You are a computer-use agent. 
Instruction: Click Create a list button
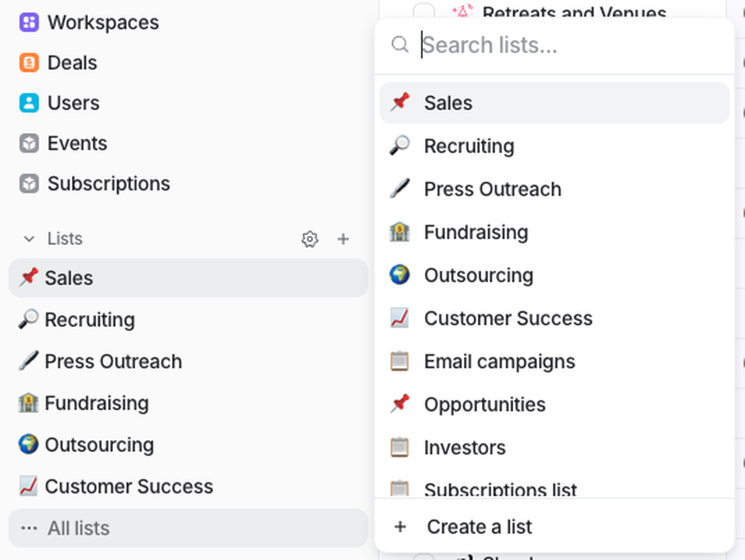479,527
